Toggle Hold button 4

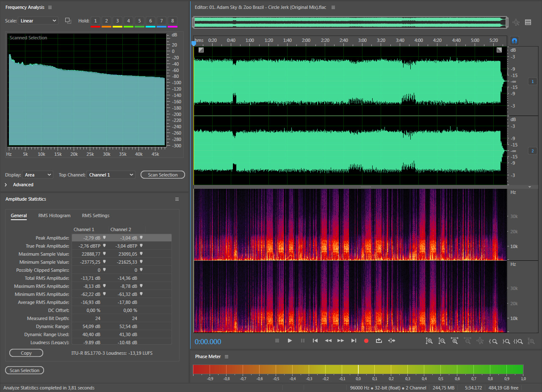(128, 21)
